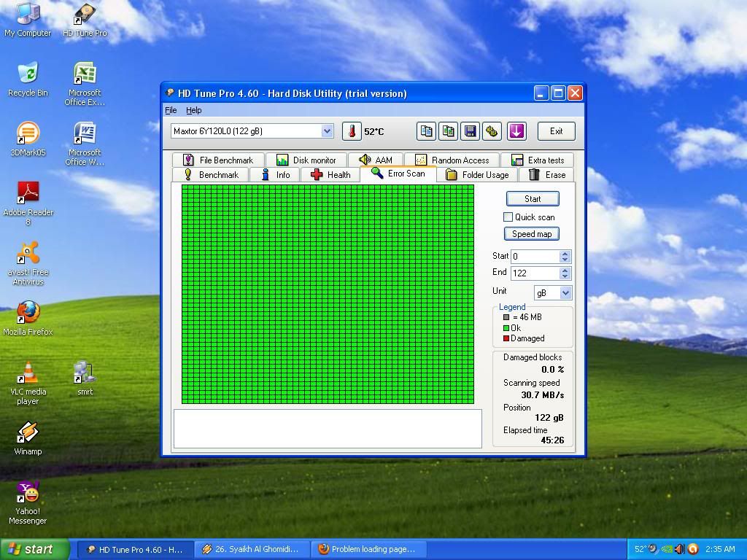This screenshot has height=560, width=747.
Task: Select the Winamp desktop shortcut
Action: tap(28, 438)
